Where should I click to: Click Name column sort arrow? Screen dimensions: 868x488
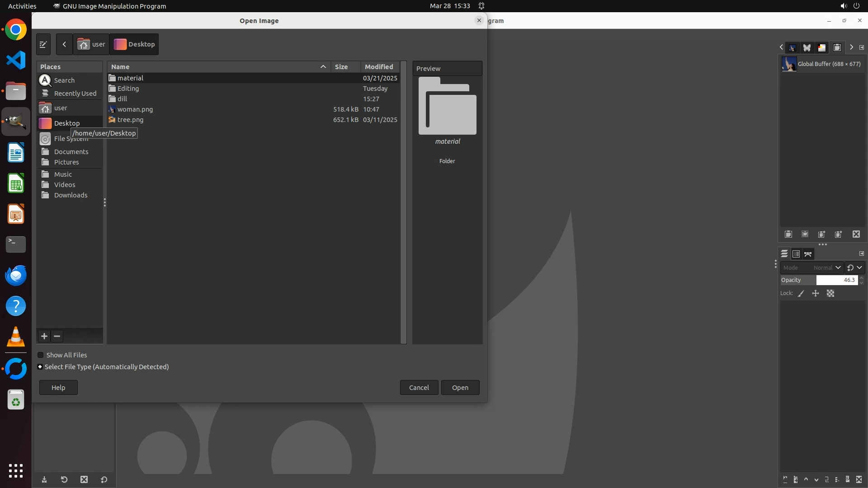323,67
